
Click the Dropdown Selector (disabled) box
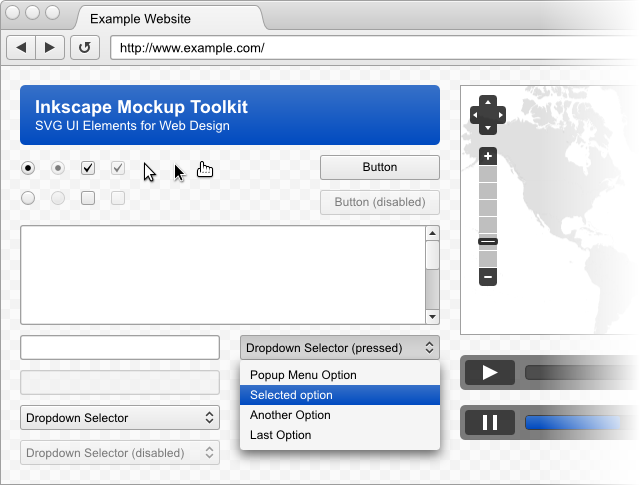120,452
